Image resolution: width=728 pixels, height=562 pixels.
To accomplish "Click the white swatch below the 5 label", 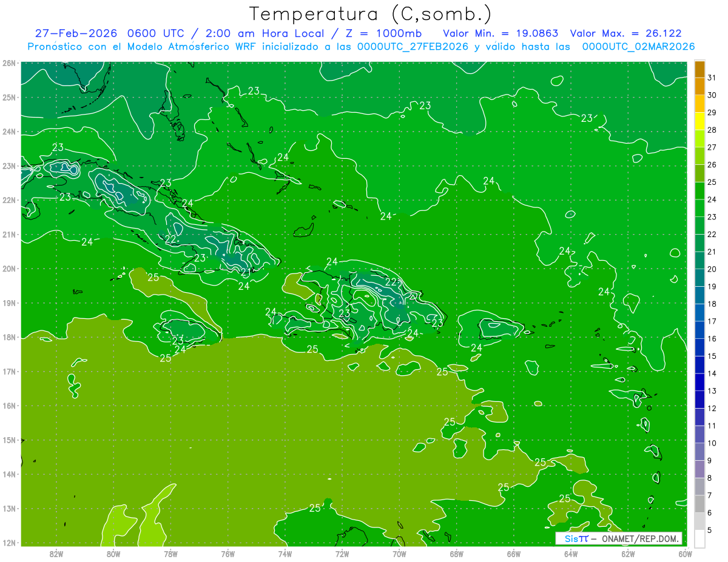I will click(699, 538).
